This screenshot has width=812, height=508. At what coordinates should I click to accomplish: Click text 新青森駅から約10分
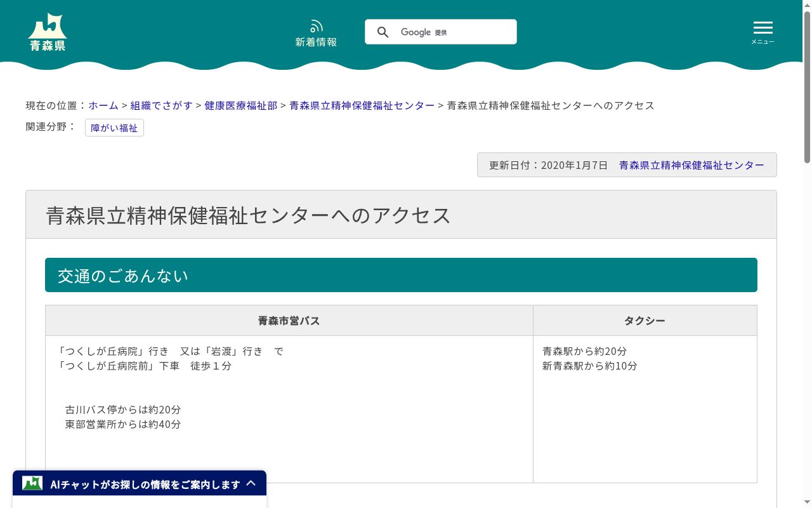tap(589, 366)
